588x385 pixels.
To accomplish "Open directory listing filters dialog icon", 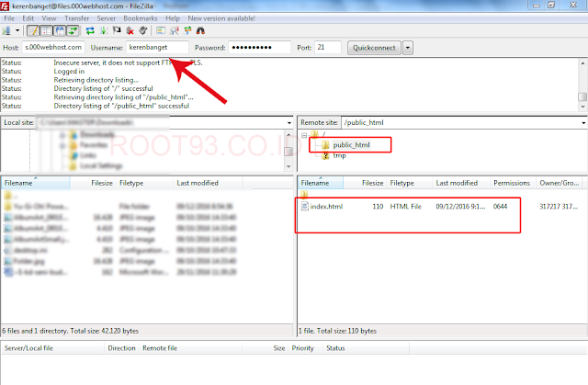I will pos(161,30).
